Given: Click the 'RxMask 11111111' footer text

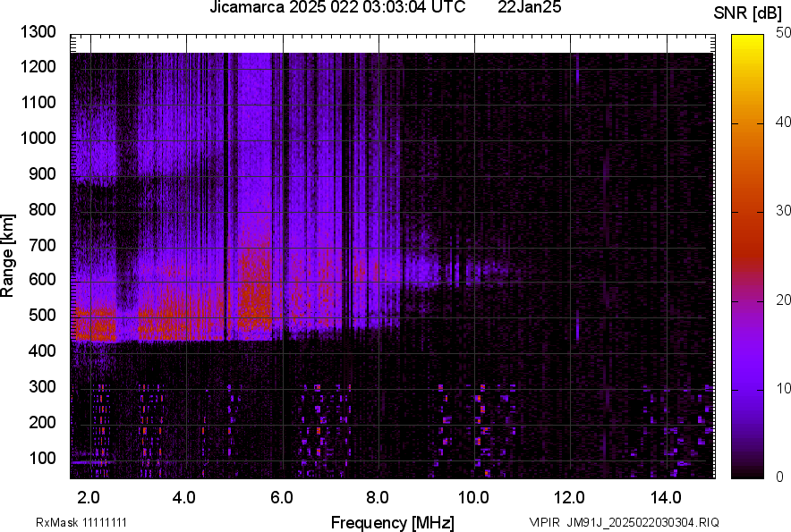Looking at the screenshot, I should 81,522.
